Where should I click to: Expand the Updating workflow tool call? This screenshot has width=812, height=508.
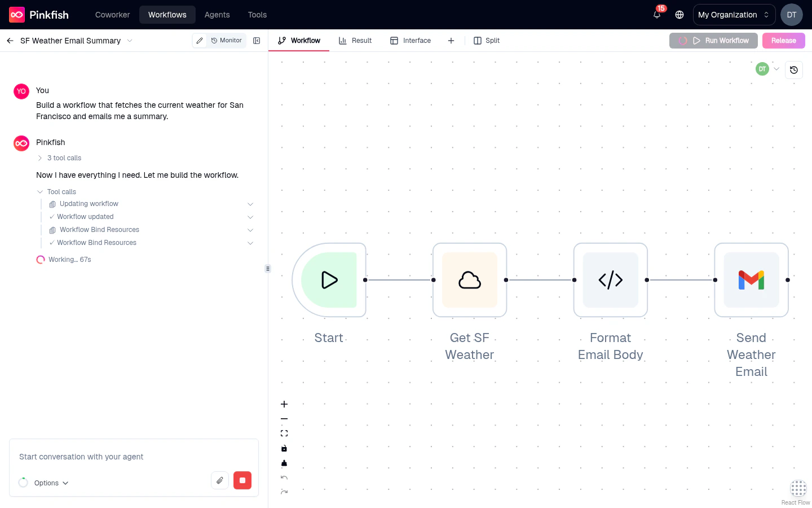pyautogui.click(x=250, y=204)
